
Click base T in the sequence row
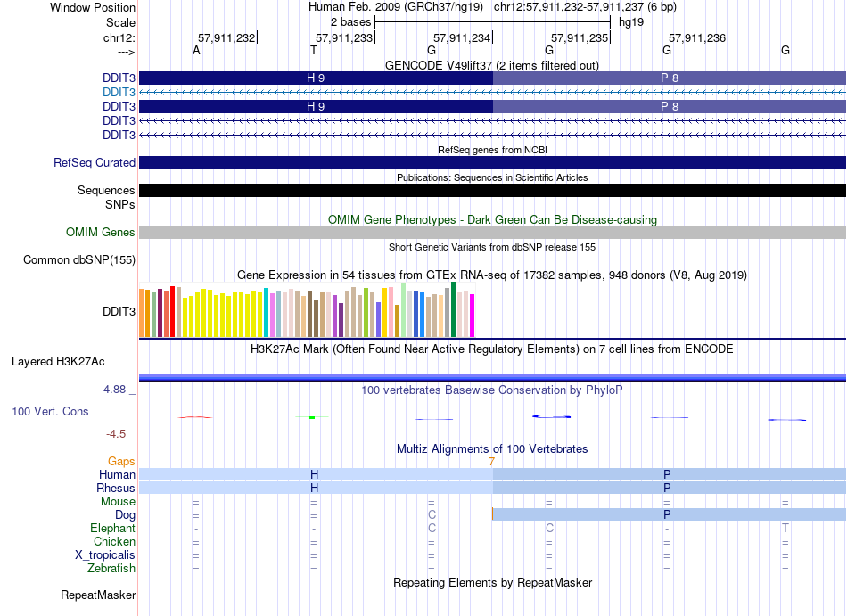(x=314, y=50)
